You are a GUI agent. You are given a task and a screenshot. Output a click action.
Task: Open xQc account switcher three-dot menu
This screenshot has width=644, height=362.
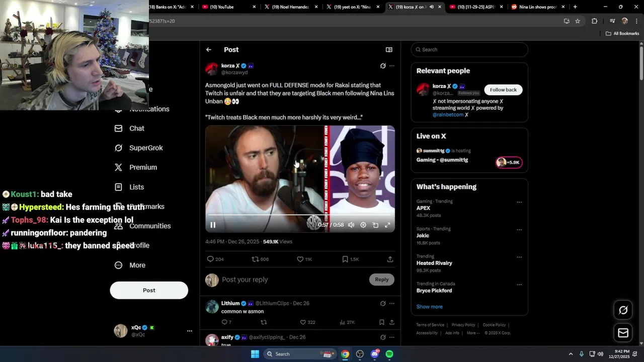190,331
